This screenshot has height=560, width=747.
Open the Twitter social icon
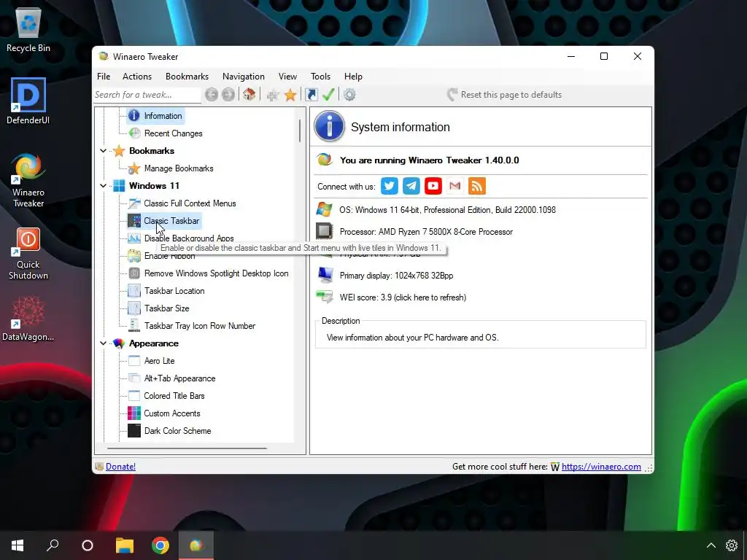coord(390,186)
